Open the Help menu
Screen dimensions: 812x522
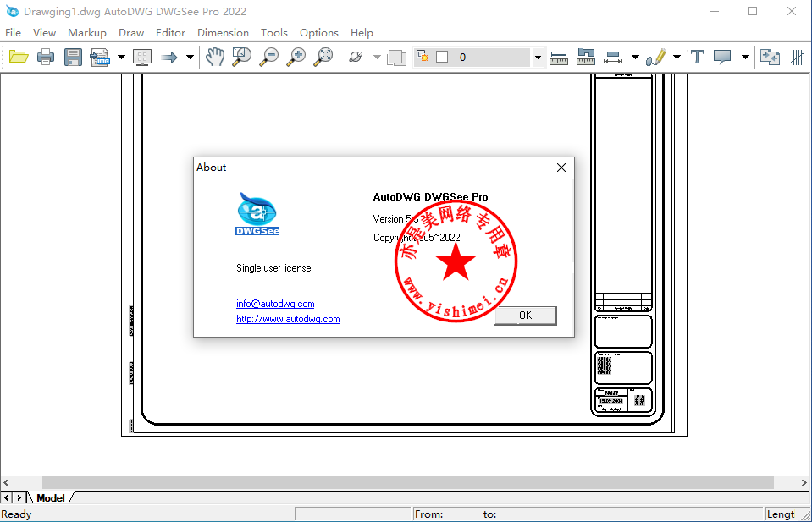click(362, 33)
